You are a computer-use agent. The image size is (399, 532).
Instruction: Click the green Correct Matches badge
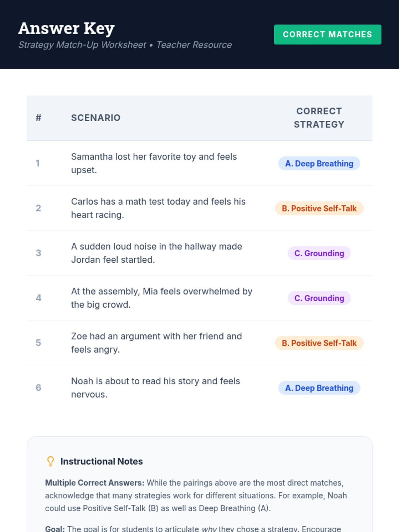[327, 35]
